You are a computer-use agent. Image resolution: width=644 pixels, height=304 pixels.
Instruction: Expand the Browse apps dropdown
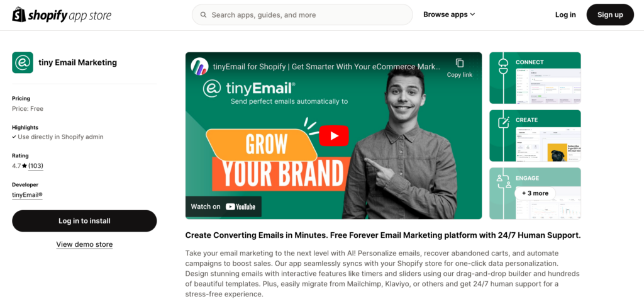click(x=449, y=14)
